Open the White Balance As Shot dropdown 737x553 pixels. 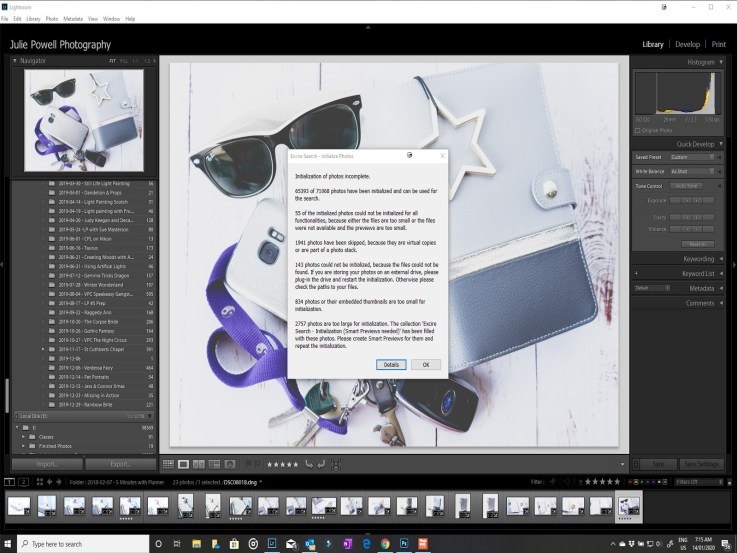(x=692, y=171)
